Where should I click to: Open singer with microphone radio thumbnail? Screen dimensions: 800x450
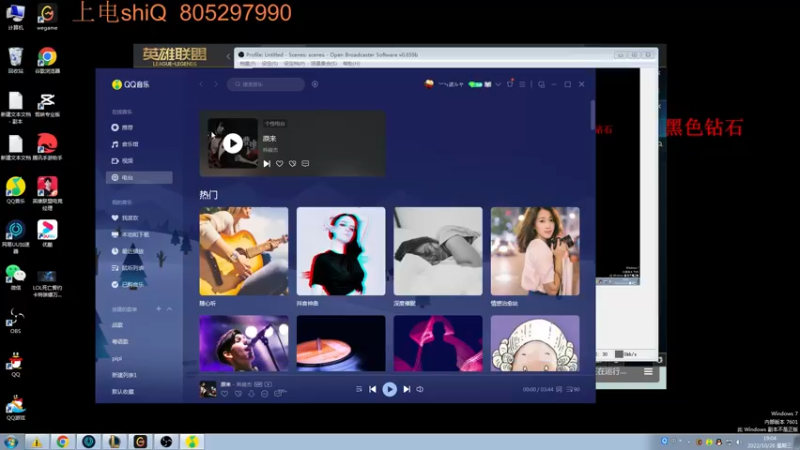tap(244, 343)
